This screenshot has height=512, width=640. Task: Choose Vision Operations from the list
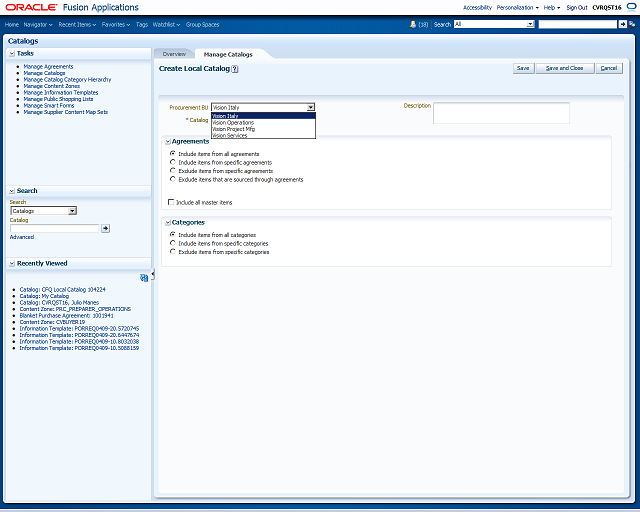pyautogui.click(x=263, y=122)
